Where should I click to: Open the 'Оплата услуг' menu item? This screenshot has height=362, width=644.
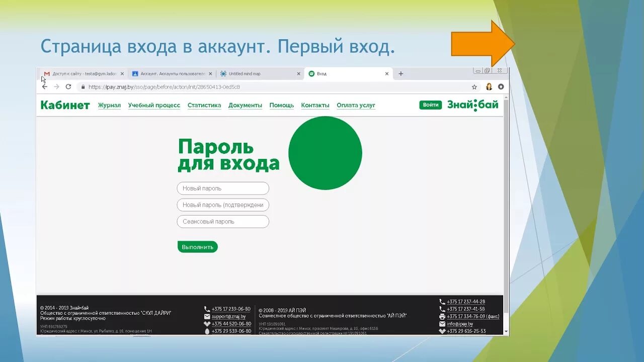[356, 105]
